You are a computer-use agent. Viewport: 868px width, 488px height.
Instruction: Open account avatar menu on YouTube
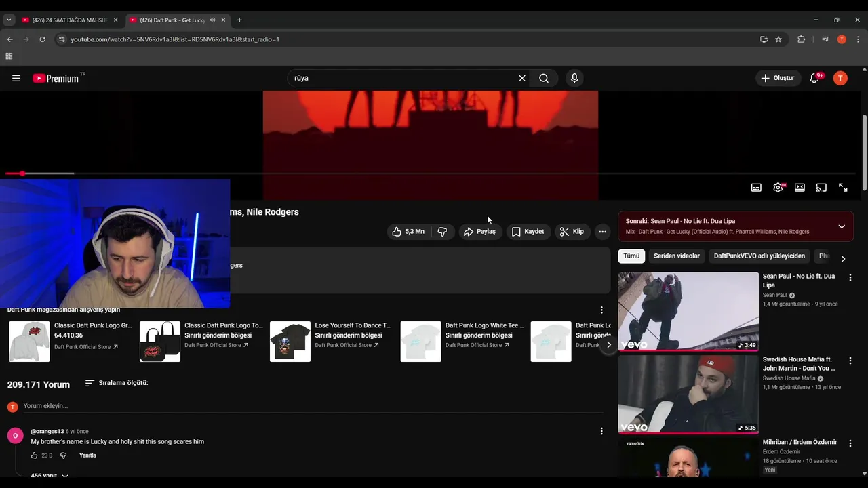[840, 78]
